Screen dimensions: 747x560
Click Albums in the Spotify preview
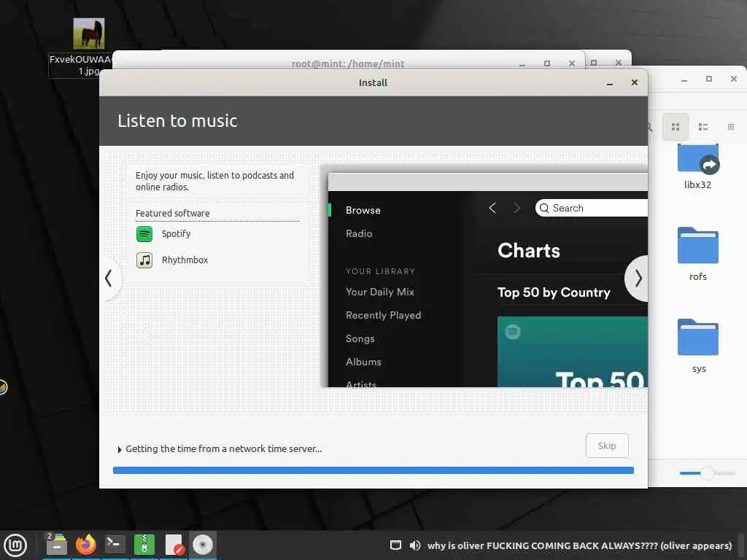click(363, 362)
